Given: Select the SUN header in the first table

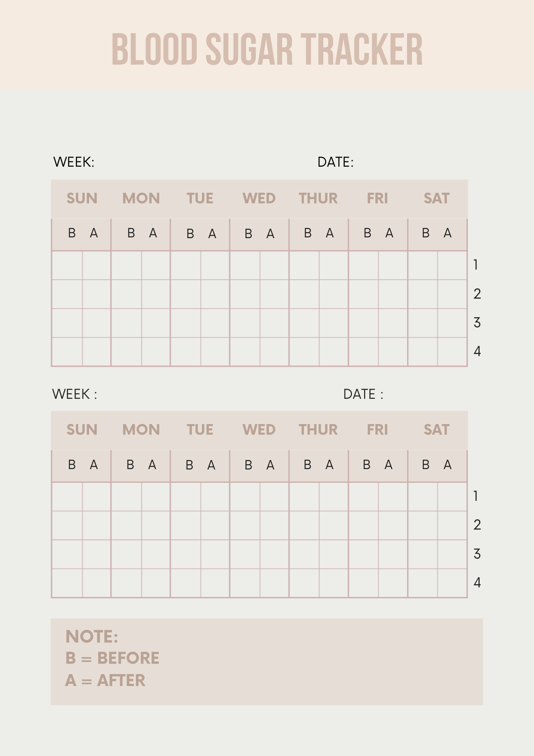Looking at the screenshot, I should point(82,198).
